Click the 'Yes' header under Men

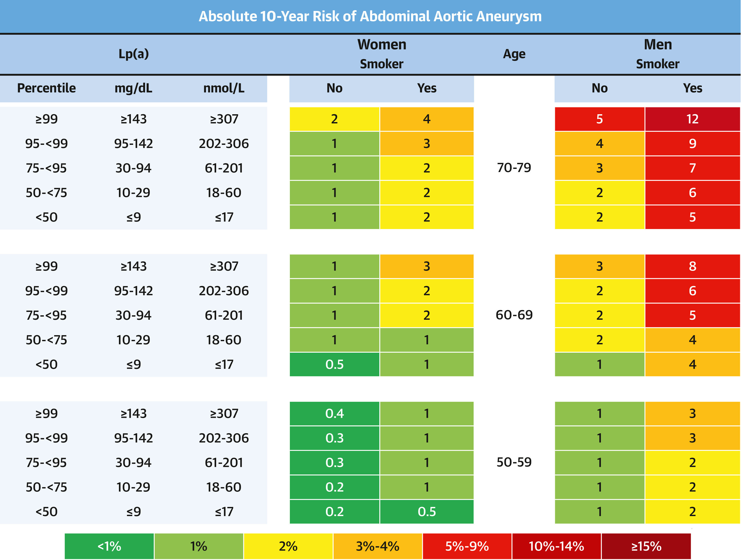coord(692,88)
